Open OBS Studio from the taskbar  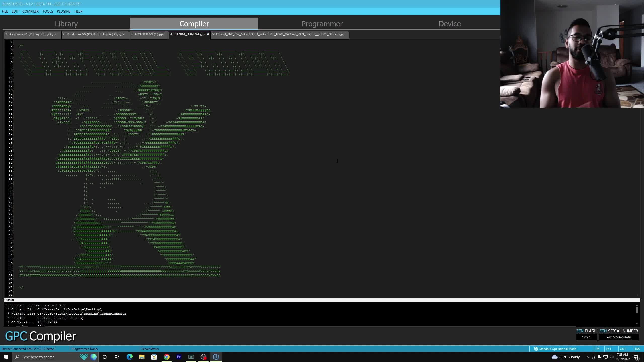tap(203, 357)
